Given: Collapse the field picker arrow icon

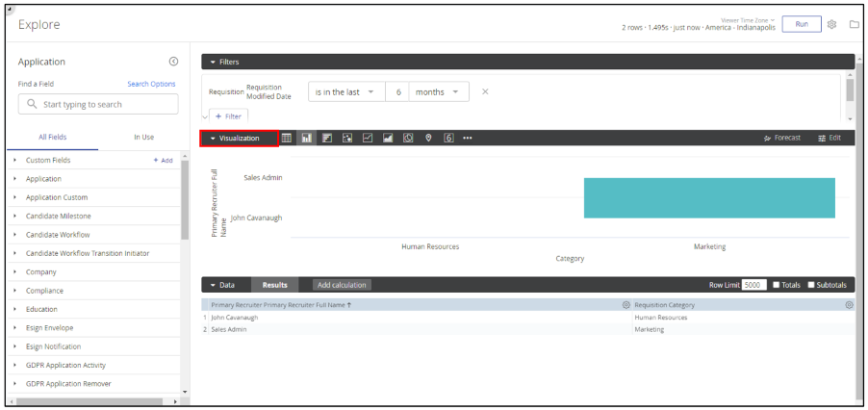Looking at the screenshot, I should coord(173,62).
